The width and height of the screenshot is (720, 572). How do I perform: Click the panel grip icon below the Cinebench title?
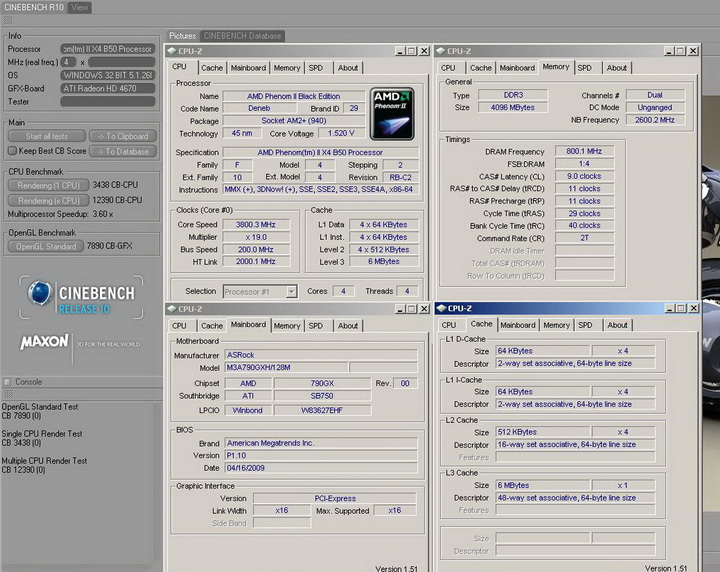pos(6,21)
